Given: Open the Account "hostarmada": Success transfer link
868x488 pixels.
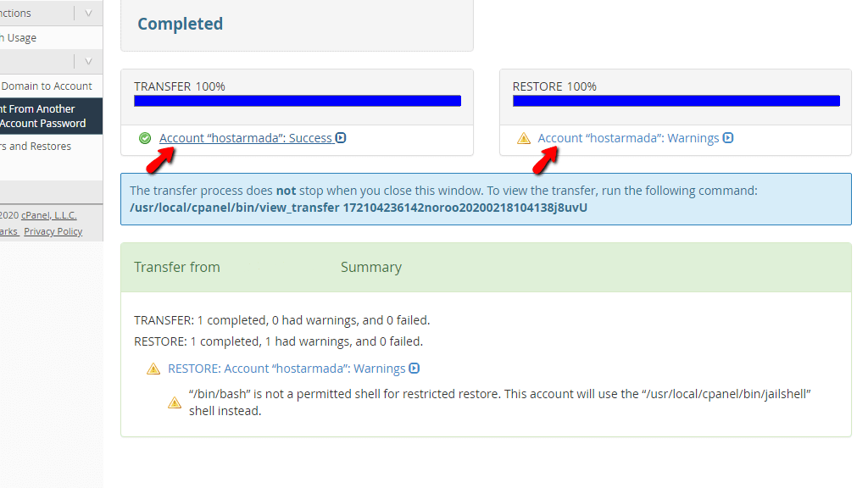Looking at the screenshot, I should tap(246, 138).
